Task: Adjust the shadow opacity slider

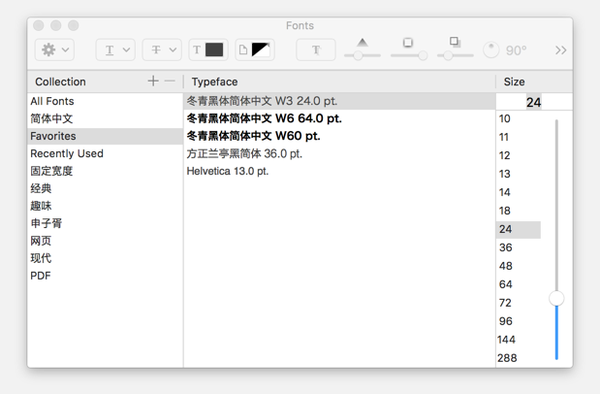Action: (x=362, y=55)
